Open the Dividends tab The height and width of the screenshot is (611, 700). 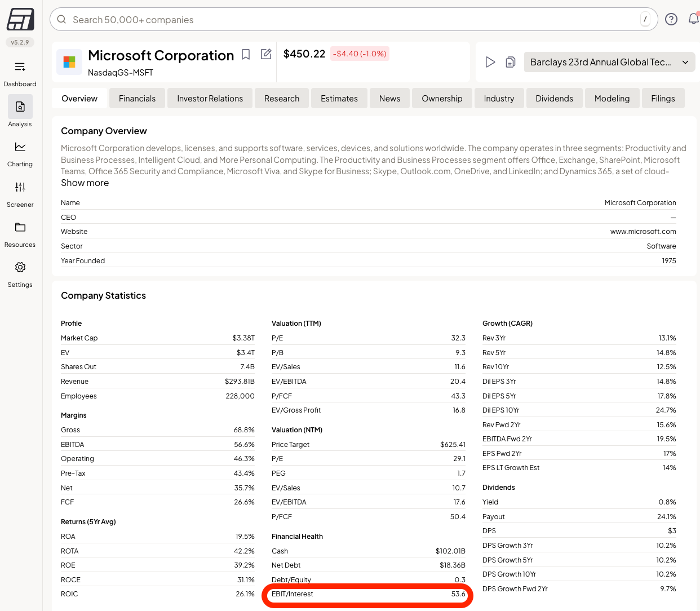tap(555, 98)
